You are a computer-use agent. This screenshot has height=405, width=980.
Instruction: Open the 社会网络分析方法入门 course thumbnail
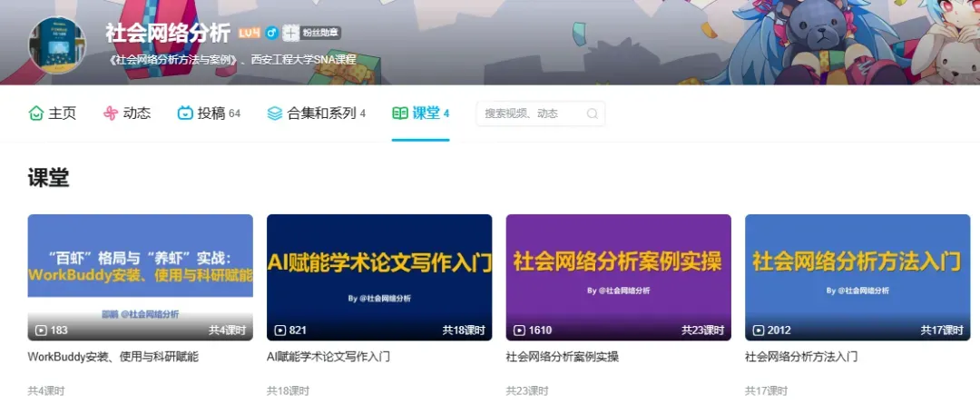tap(857, 278)
